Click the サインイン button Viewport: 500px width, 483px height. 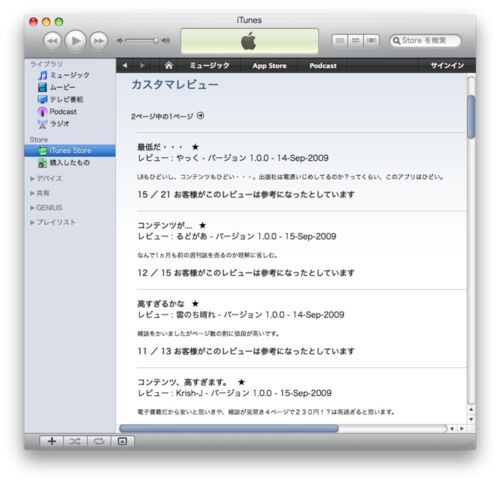[447, 65]
